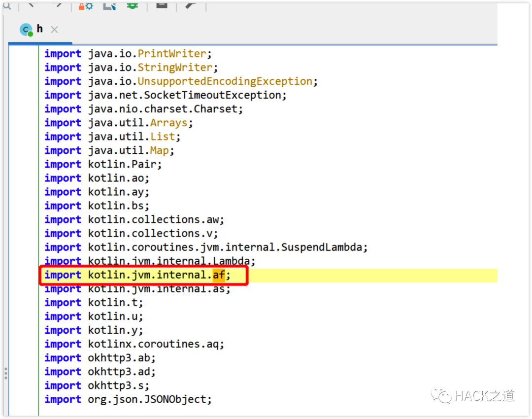This screenshot has width=532, height=419.
Task: Click the kotlin.jvm.internal.Lambda import line
Action: [150, 261]
